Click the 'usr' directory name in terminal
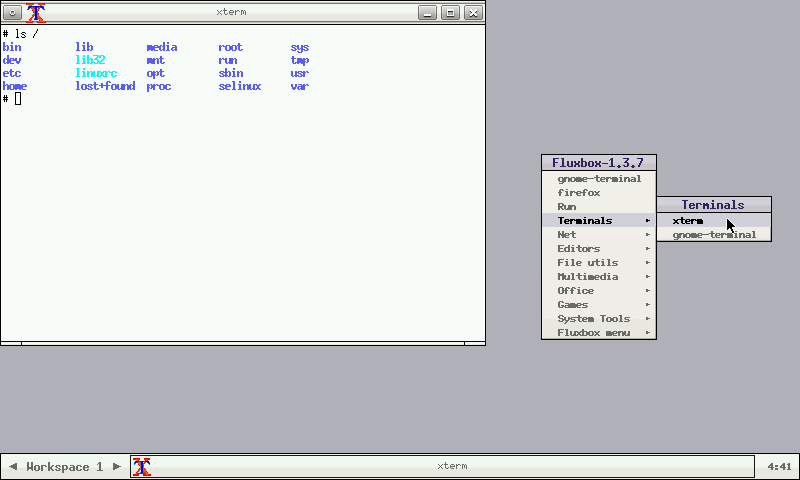Screen dimensions: 800x480 pyautogui.click(x=300, y=73)
